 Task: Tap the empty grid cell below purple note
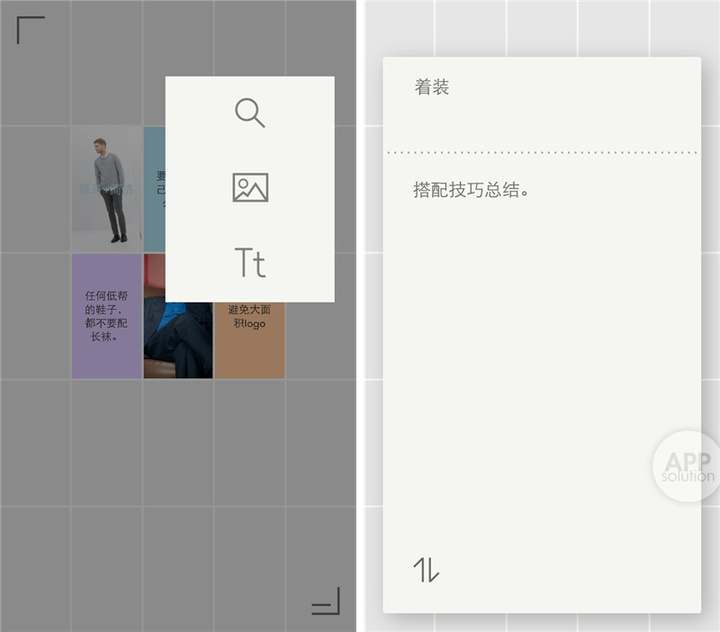[107, 442]
